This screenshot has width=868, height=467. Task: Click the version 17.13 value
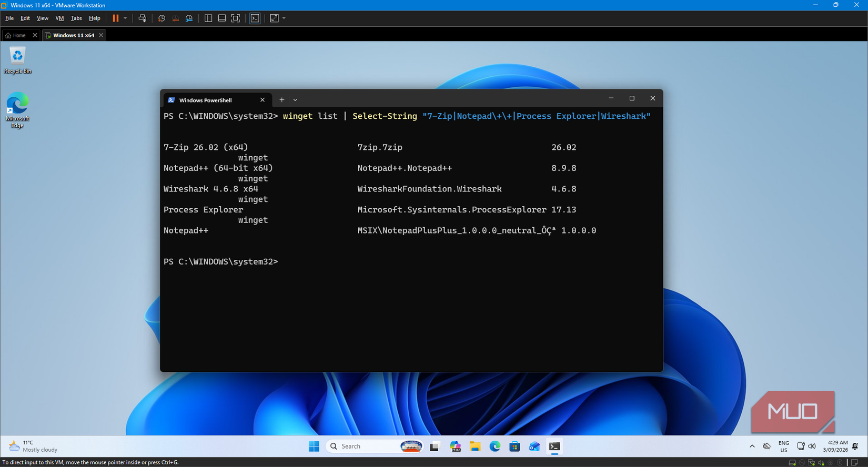point(564,210)
